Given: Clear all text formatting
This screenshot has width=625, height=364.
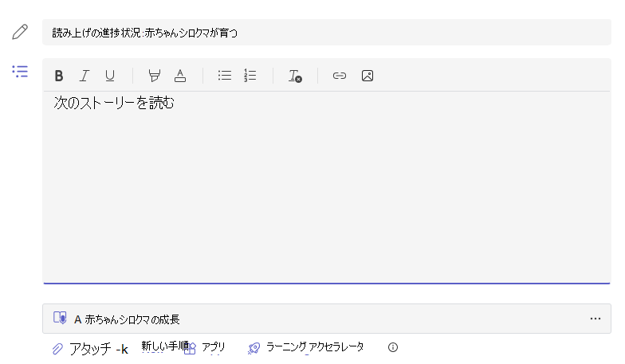Looking at the screenshot, I should click(x=295, y=76).
